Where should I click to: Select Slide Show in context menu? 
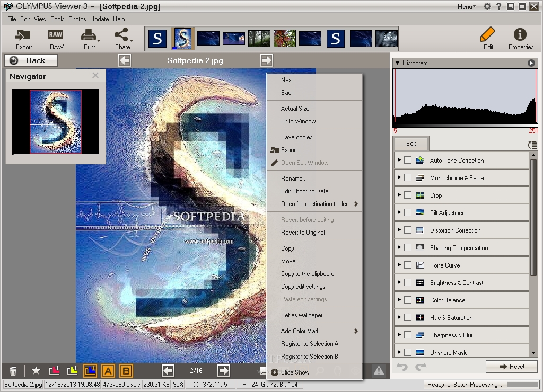tap(315, 372)
